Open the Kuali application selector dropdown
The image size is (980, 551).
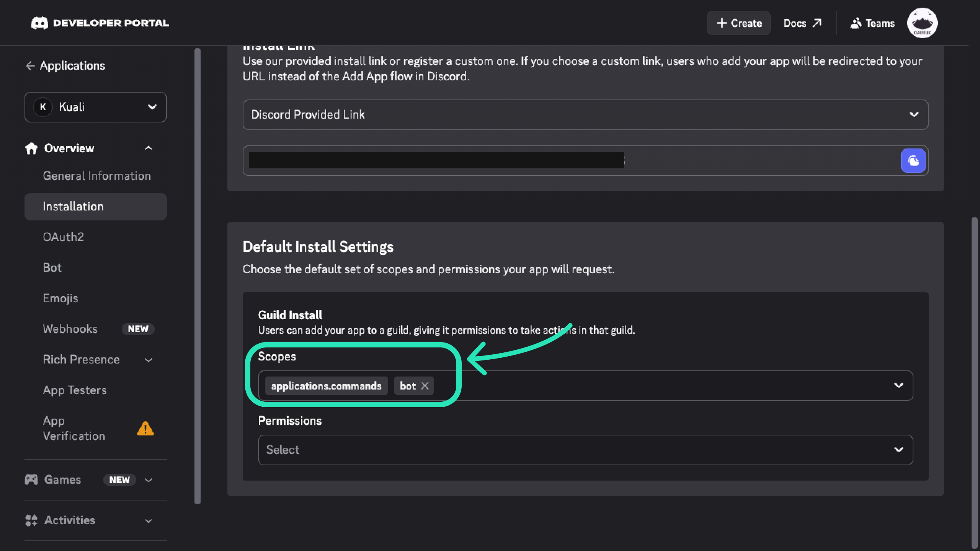point(96,107)
